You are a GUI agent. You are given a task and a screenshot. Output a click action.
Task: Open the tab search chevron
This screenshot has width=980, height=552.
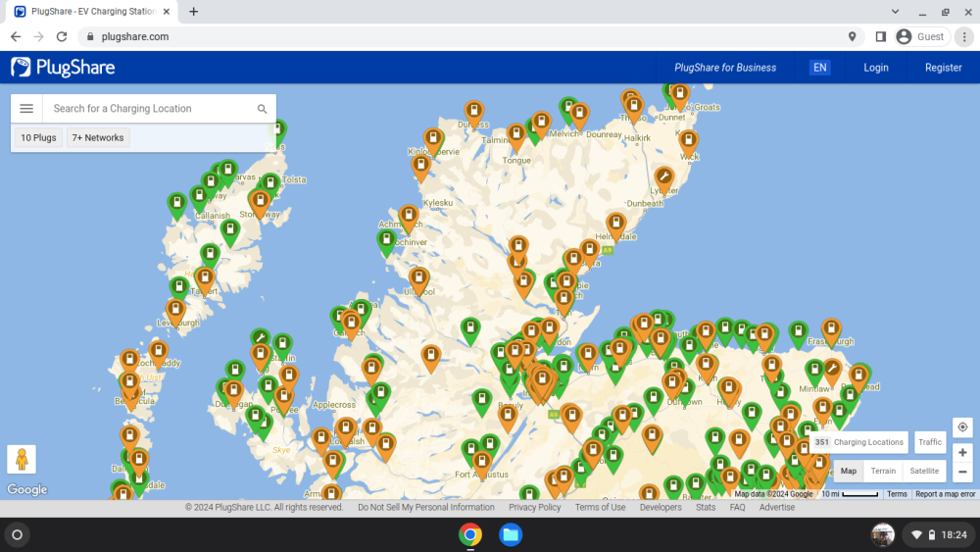(895, 11)
